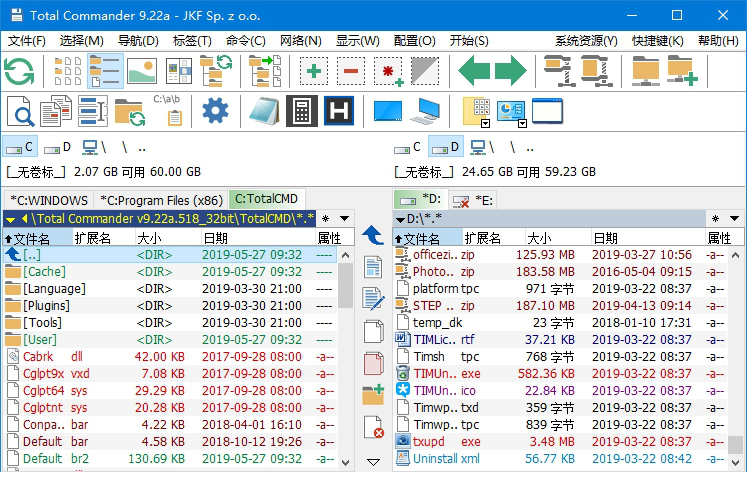This screenshot has height=490, width=747.
Task: Select the full details list view
Action: (105, 71)
